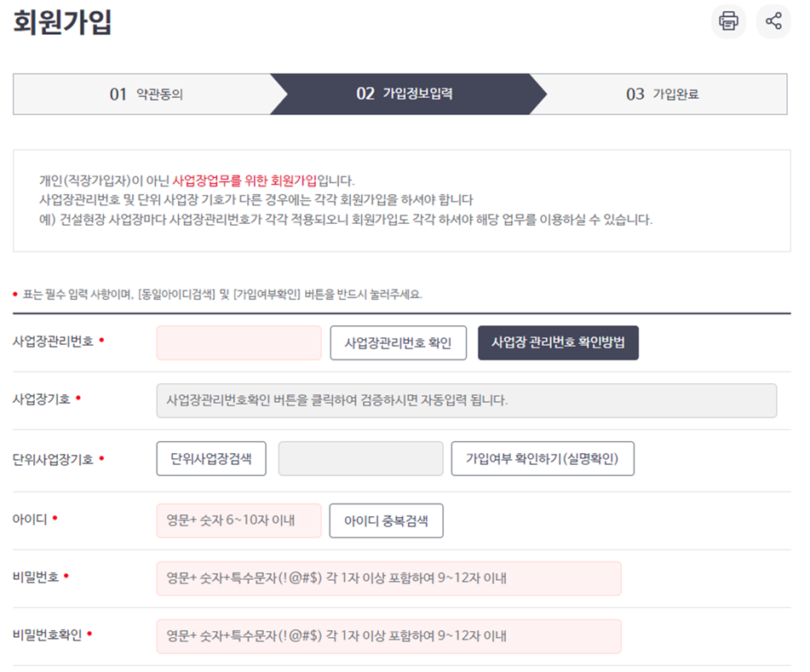
Task: Click the share icon at top right
Action: point(773,21)
